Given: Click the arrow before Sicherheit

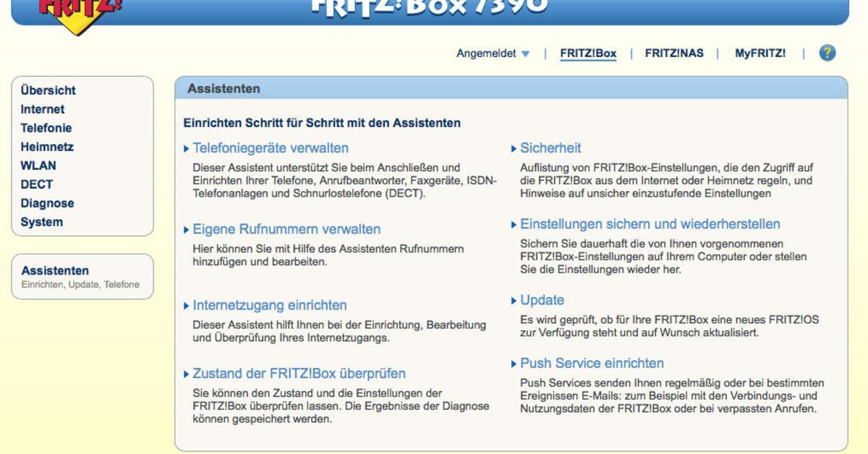Looking at the screenshot, I should (513, 147).
